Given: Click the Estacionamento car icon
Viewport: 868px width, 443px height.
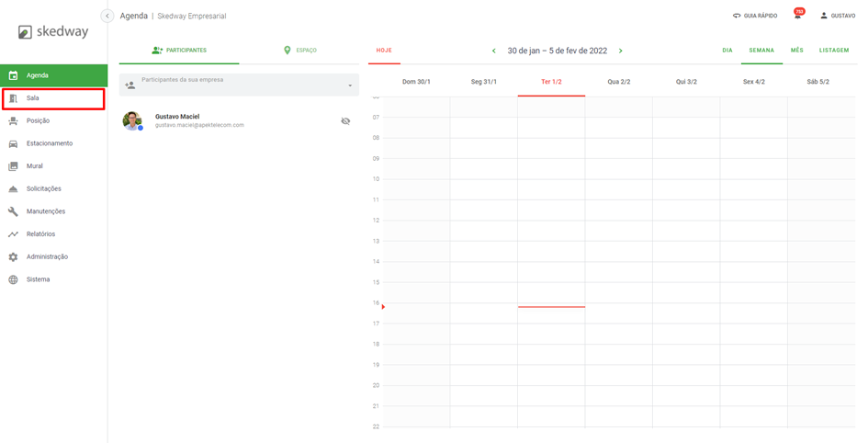Looking at the screenshot, I should (x=13, y=144).
